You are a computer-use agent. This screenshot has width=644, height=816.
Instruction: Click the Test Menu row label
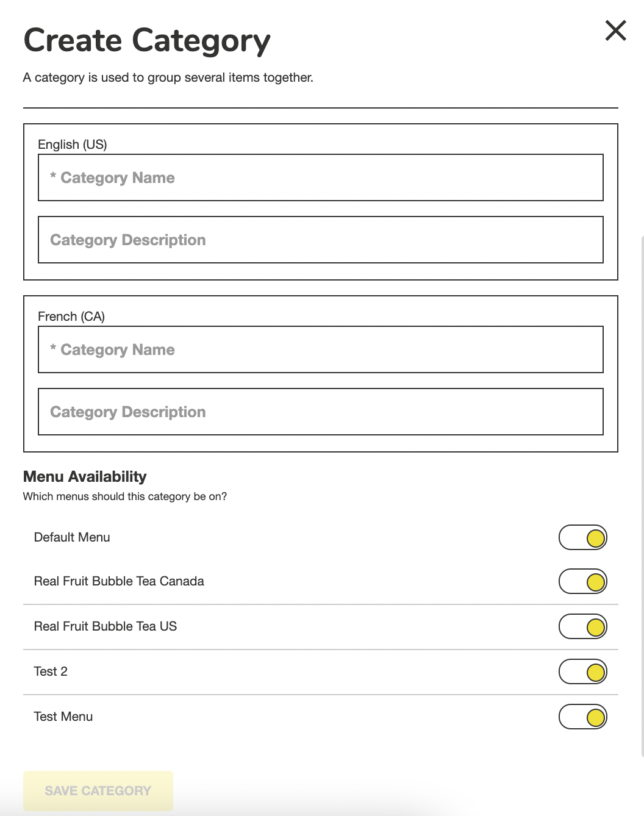(x=63, y=717)
